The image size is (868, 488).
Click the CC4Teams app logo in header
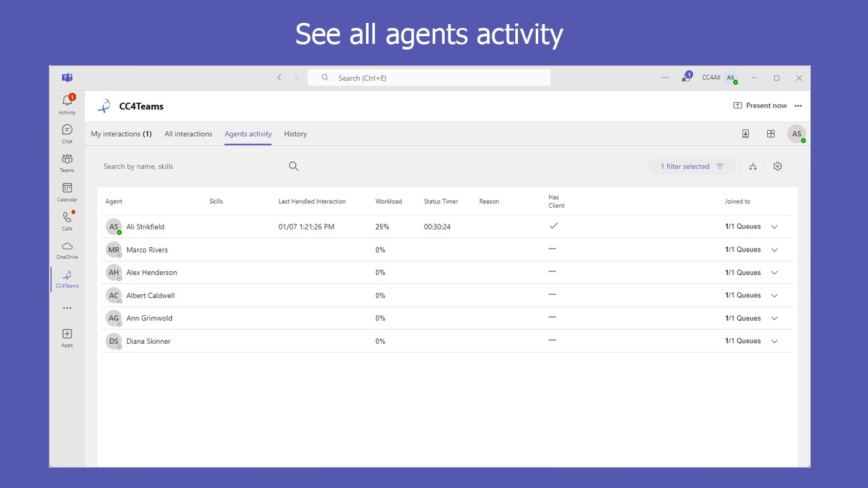tap(104, 106)
